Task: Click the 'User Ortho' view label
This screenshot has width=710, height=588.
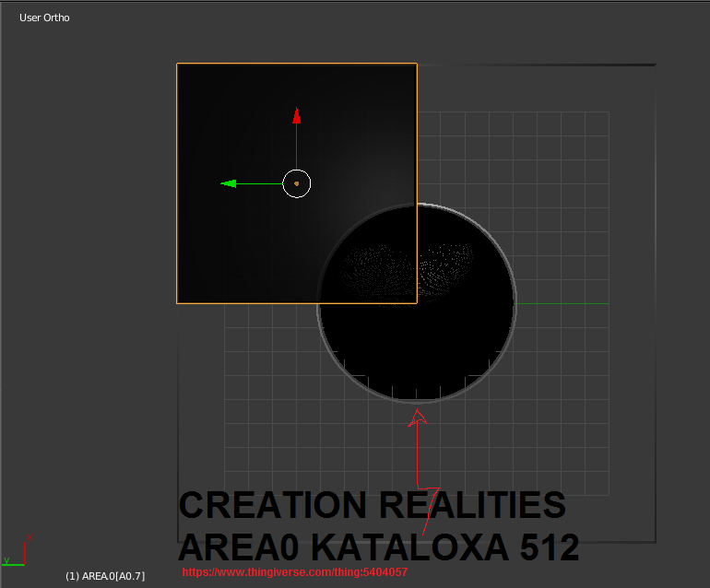Action: point(44,18)
